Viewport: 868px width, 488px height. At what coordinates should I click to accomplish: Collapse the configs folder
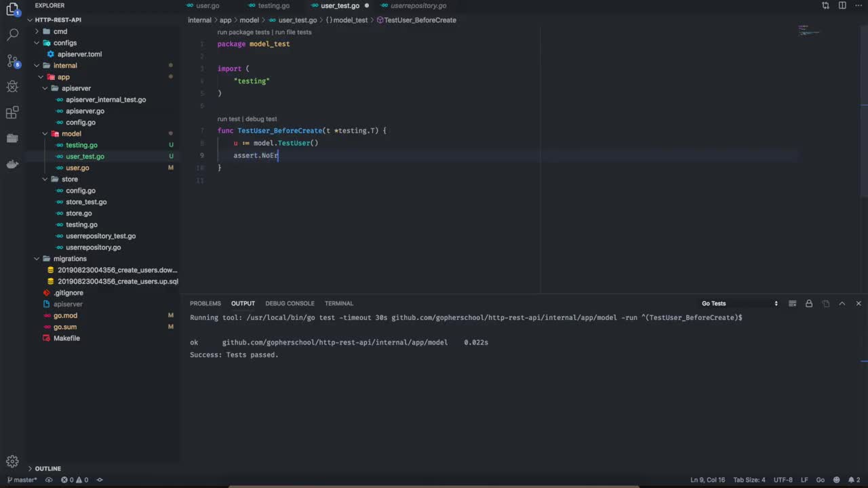(65, 43)
